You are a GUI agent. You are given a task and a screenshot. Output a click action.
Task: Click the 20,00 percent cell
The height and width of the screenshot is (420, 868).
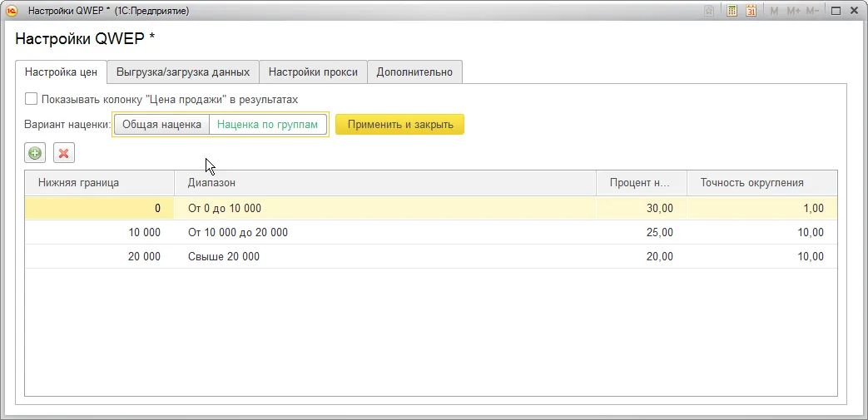(659, 257)
